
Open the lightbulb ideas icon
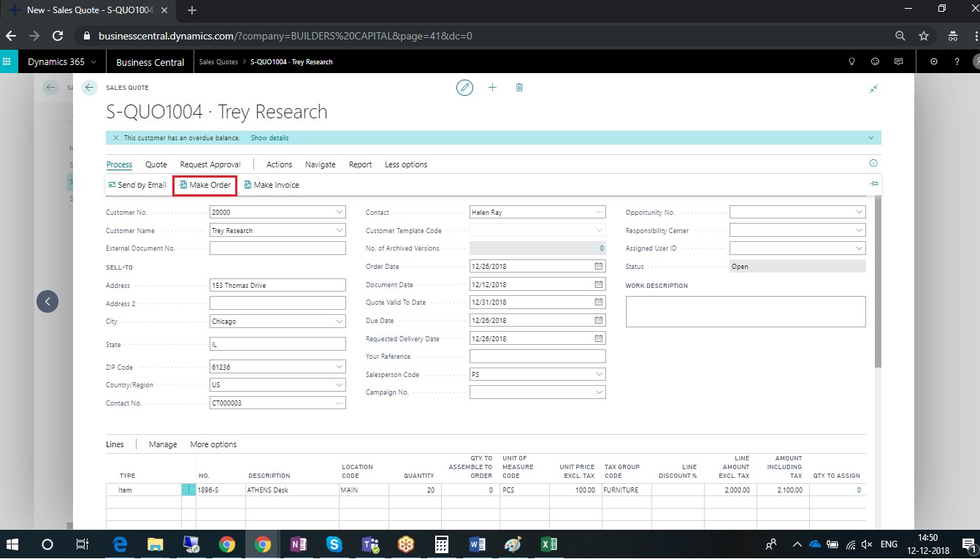pos(851,62)
